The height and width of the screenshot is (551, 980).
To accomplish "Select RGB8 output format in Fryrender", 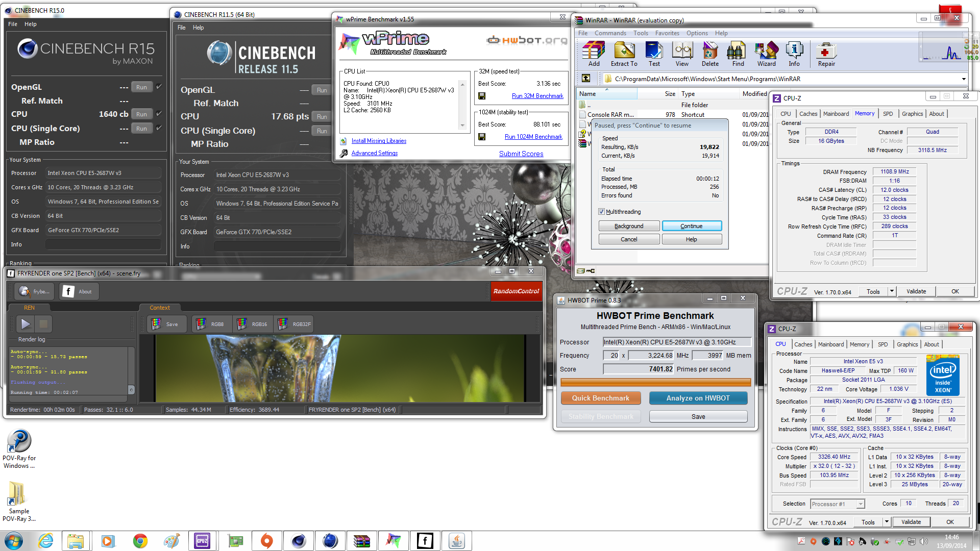I will pyautogui.click(x=211, y=324).
